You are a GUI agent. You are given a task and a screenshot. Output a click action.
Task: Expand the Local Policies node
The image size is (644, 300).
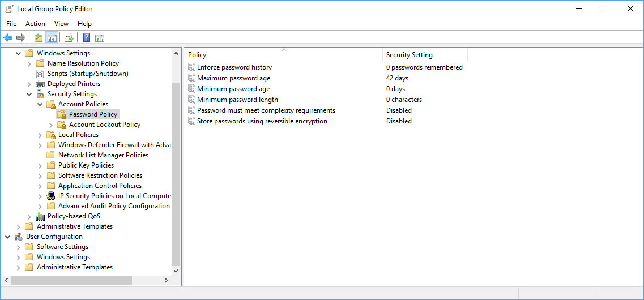coord(40,135)
